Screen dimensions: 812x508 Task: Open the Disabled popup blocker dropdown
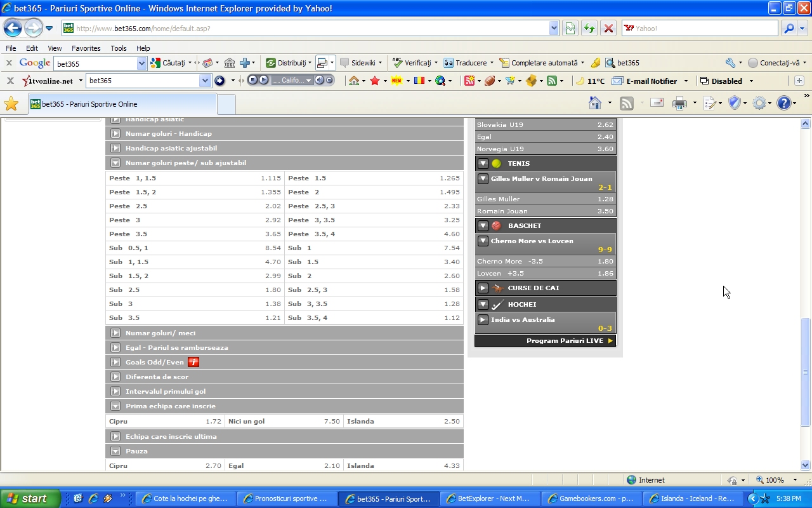(x=751, y=81)
